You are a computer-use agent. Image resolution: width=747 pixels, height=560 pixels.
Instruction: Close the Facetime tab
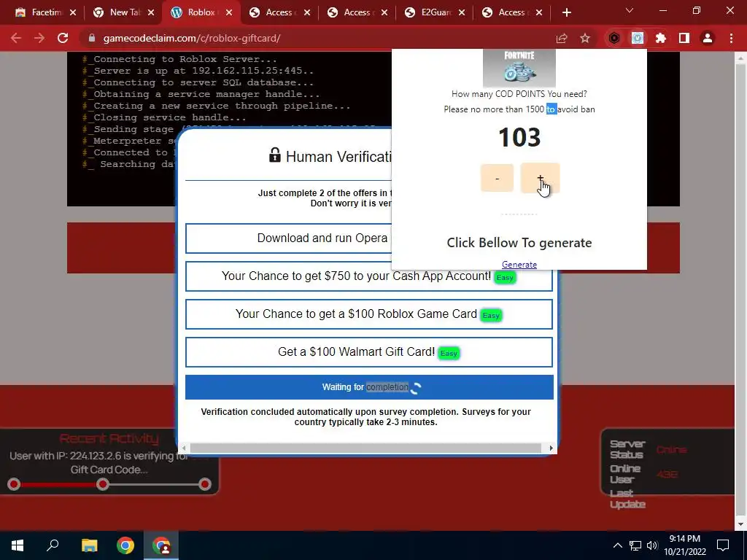coord(73,12)
